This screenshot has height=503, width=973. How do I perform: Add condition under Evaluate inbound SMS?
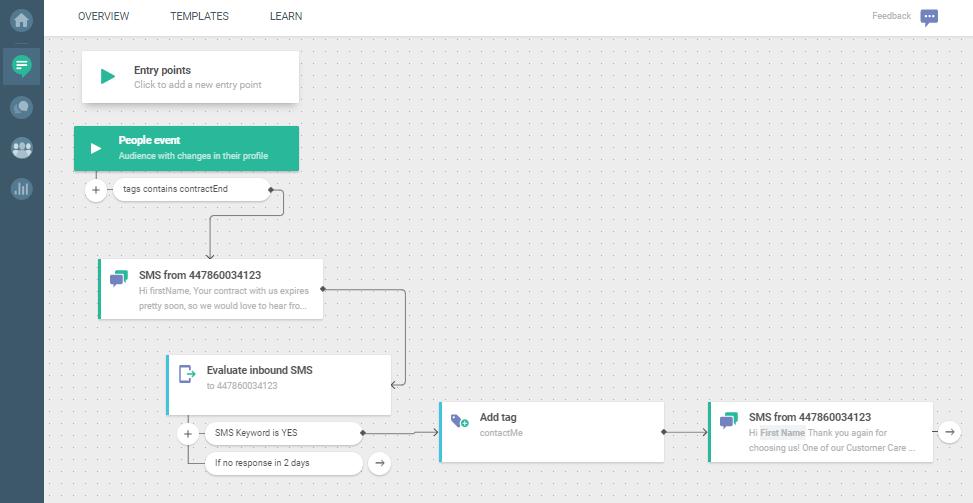pos(187,434)
